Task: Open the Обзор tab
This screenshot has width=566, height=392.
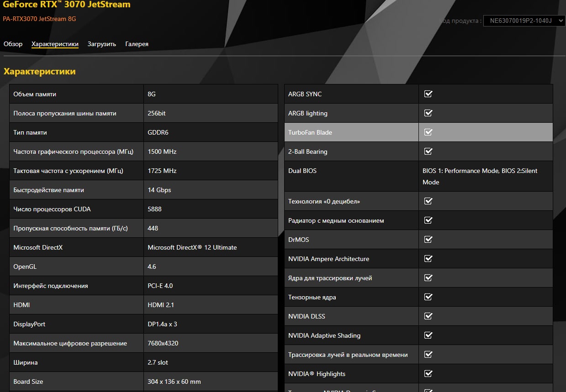Action: [13, 44]
